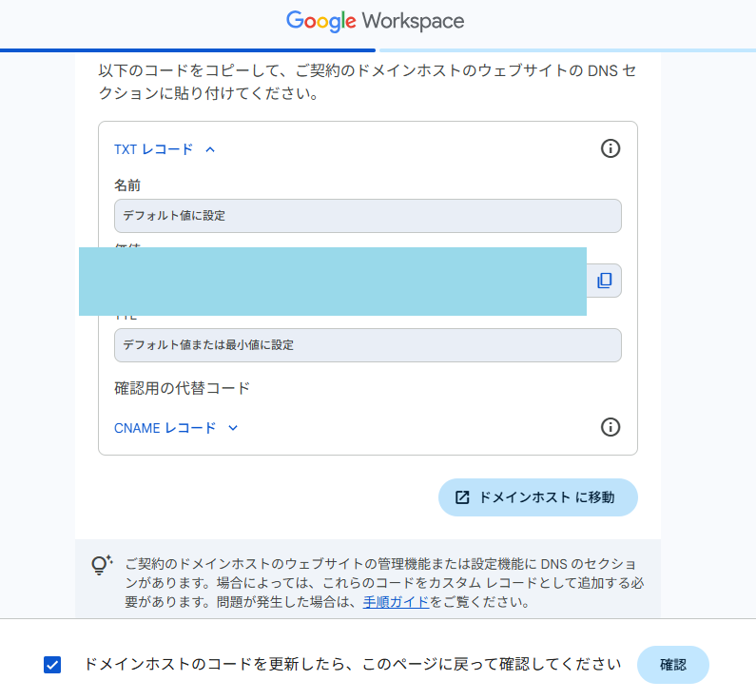This screenshot has height=700, width=756.
Task: Click the ドメインホストのコードを更新したら checkbox label
Action: tap(352, 665)
